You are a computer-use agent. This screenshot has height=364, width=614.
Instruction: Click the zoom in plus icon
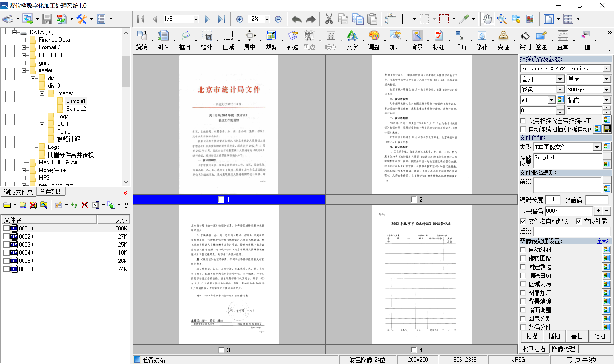tap(240, 19)
